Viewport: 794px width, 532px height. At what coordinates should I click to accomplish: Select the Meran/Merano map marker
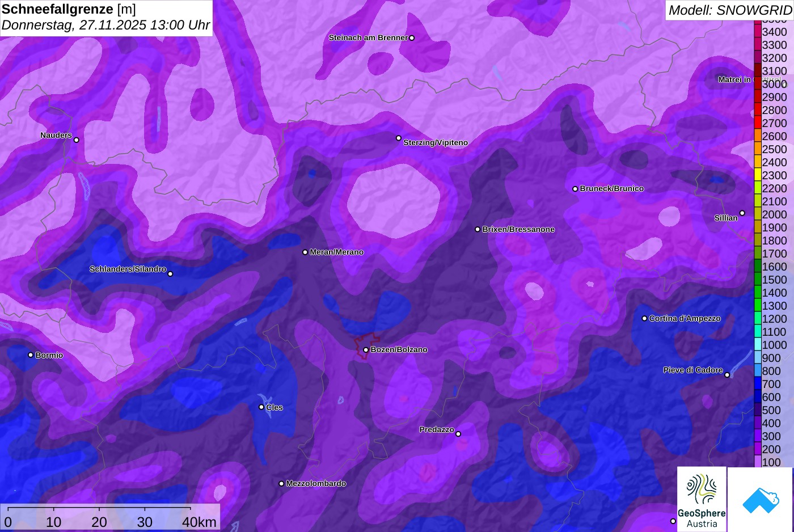pos(305,252)
